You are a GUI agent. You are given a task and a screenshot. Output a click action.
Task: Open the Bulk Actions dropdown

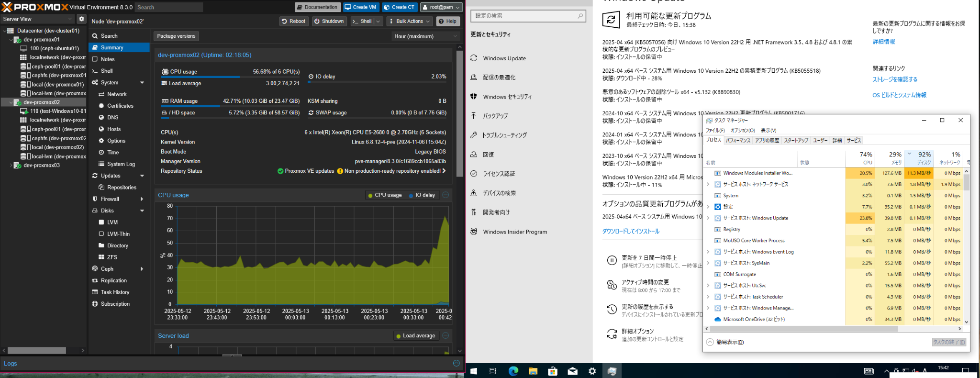pyautogui.click(x=410, y=21)
